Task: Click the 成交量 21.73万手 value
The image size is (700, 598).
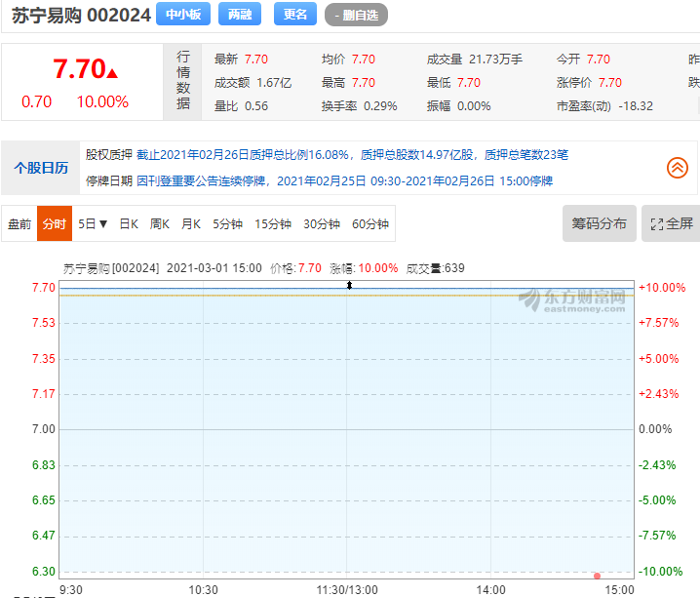Action: click(495, 59)
